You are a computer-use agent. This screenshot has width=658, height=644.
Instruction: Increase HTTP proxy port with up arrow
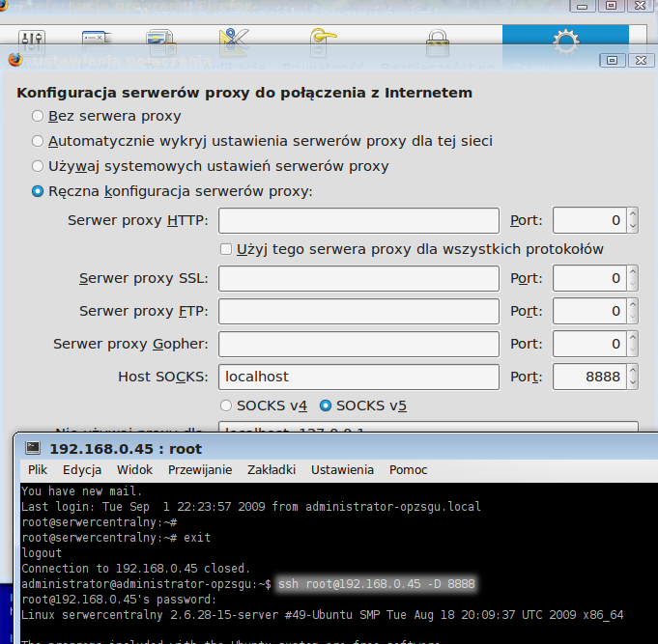tap(633, 213)
